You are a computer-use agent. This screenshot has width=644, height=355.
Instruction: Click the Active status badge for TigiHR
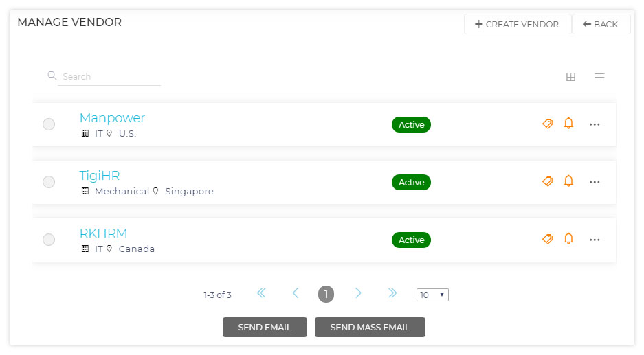coord(411,182)
